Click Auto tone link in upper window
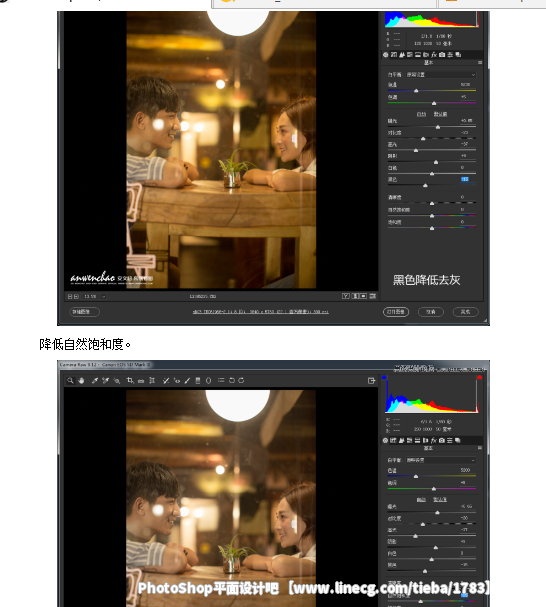This screenshot has width=546, height=607. (421, 114)
